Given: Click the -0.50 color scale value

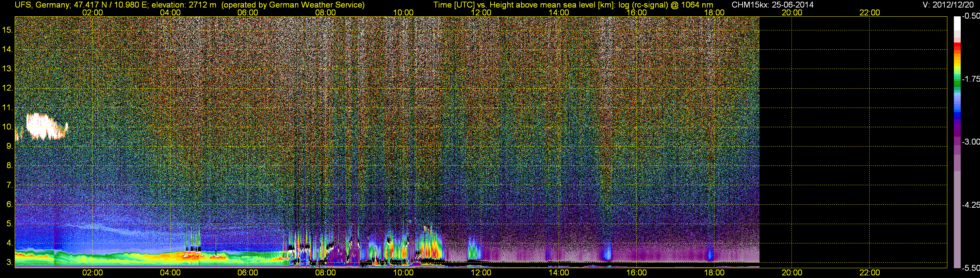Looking at the screenshot, I should [x=971, y=16].
